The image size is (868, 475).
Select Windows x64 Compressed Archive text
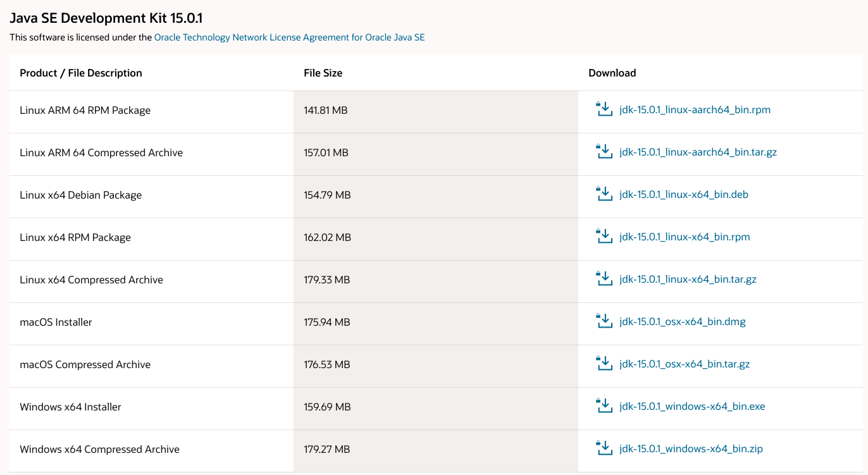[x=100, y=449]
